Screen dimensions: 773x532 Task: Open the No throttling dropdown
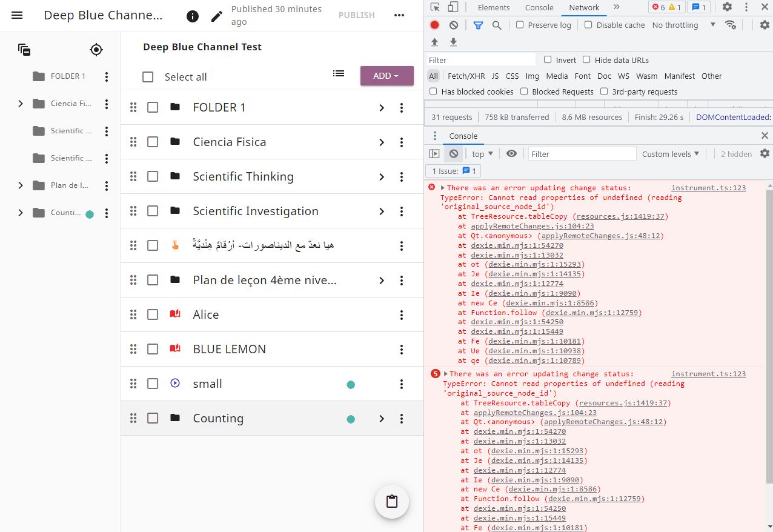click(x=684, y=25)
